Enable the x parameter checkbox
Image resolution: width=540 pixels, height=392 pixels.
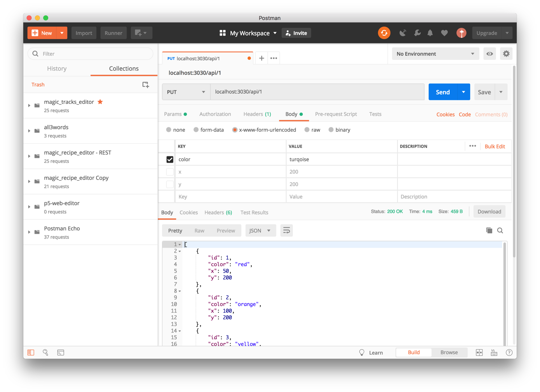pos(170,172)
